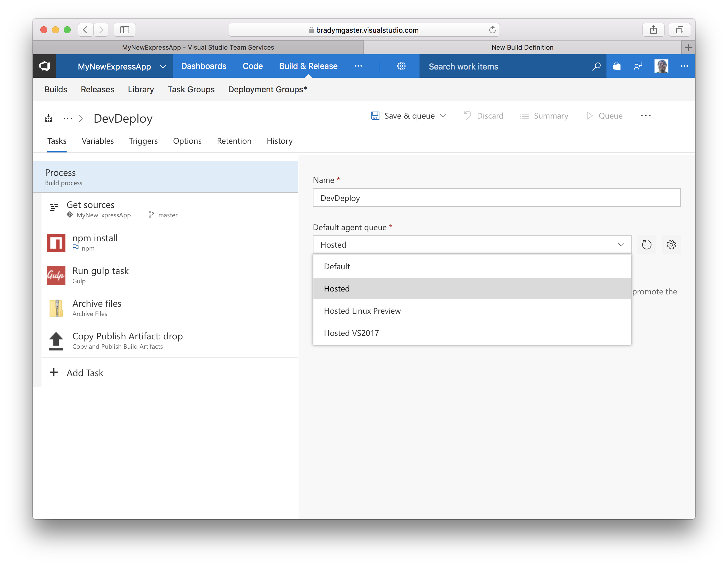728x566 pixels.
Task: Expand the Save & queue dropdown arrow
Action: click(x=443, y=116)
